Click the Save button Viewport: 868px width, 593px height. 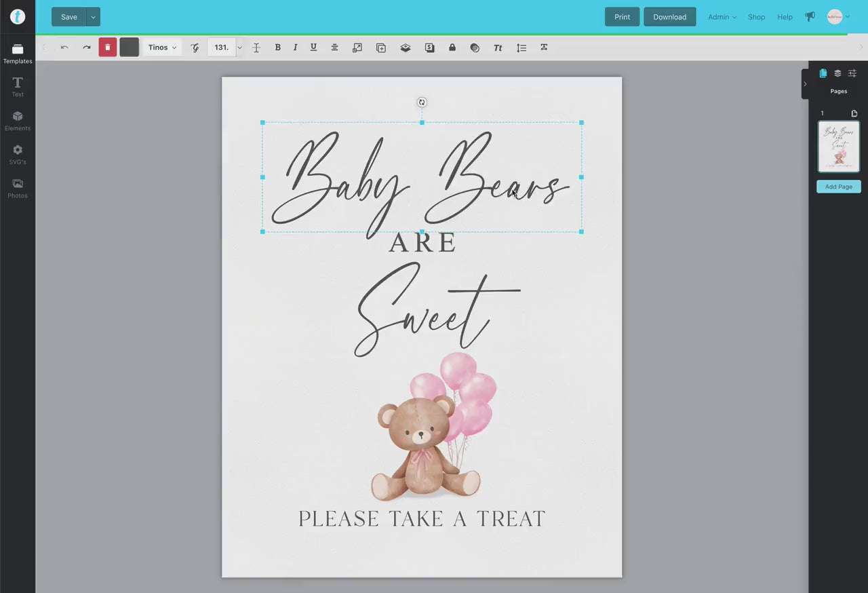69,17
